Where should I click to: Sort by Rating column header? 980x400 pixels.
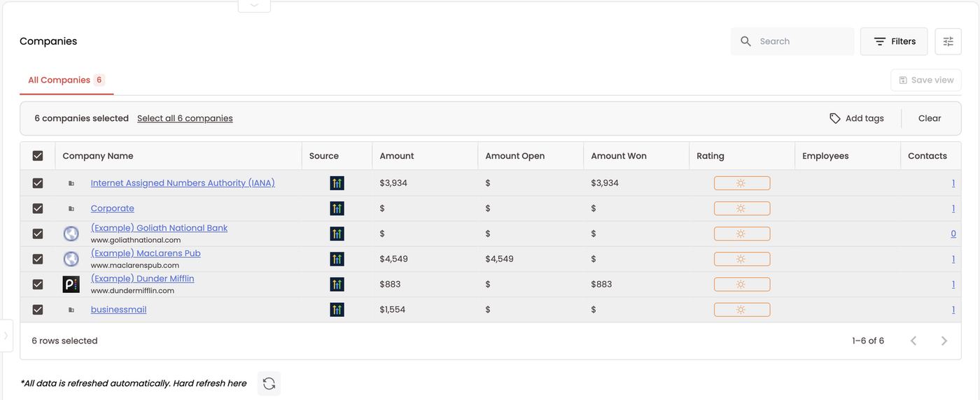tap(710, 156)
